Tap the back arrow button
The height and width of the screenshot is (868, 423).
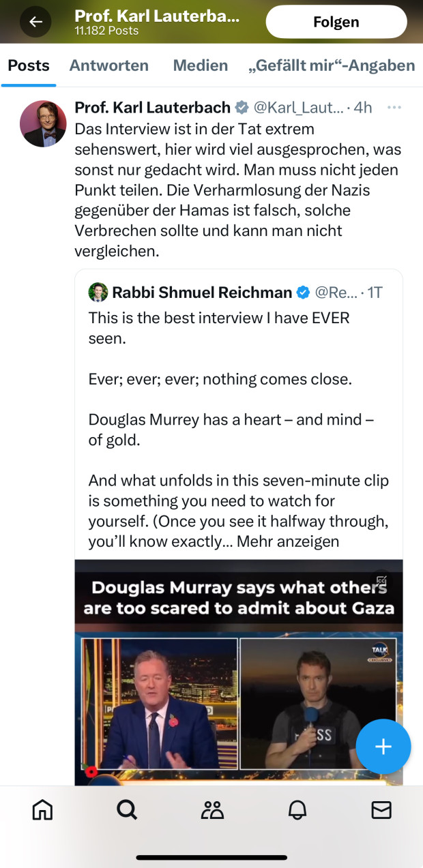(35, 22)
